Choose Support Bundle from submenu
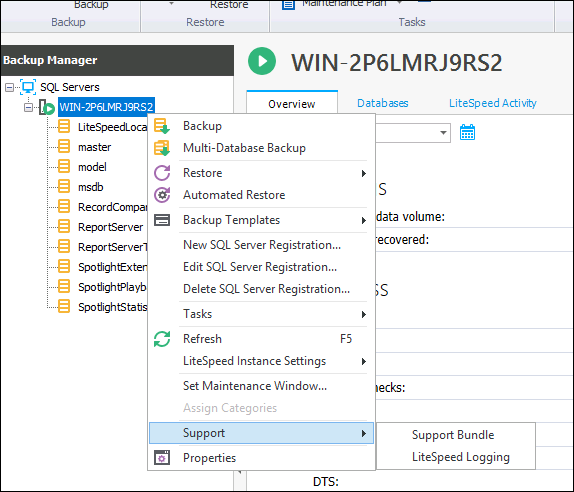This screenshot has width=574, height=492. click(x=455, y=435)
